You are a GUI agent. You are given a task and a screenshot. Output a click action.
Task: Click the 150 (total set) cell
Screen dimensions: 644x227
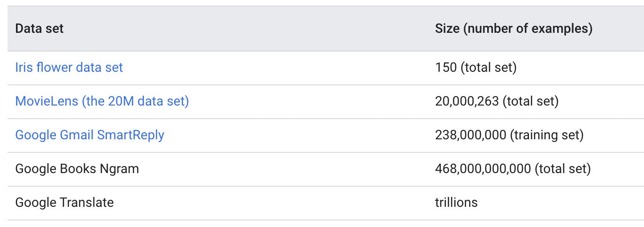coord(475,68)
